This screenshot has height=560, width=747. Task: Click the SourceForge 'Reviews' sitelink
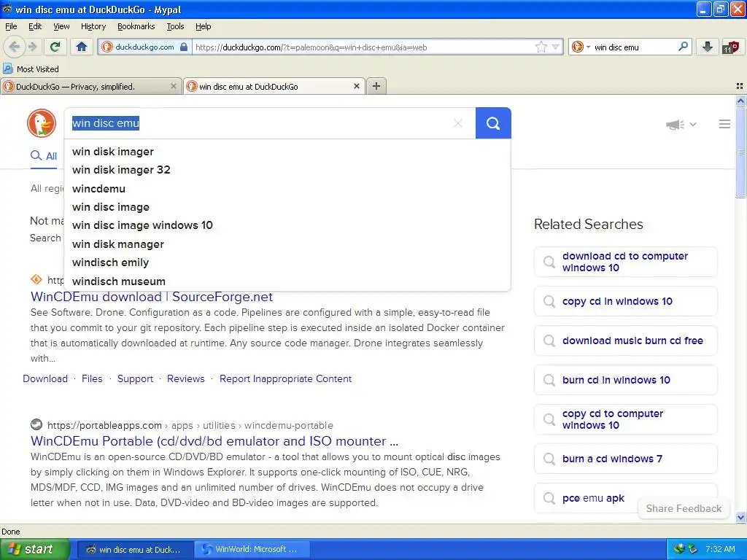click(x=186, y=378)
